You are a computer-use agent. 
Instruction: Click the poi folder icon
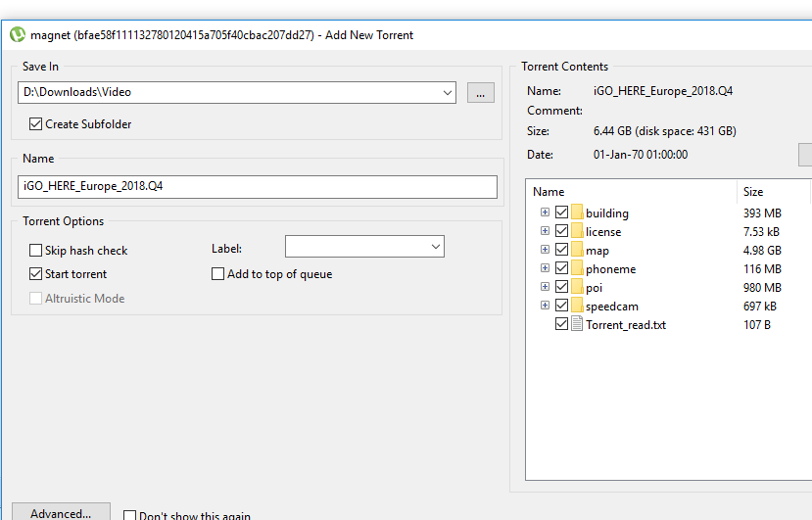pos(577,287)
